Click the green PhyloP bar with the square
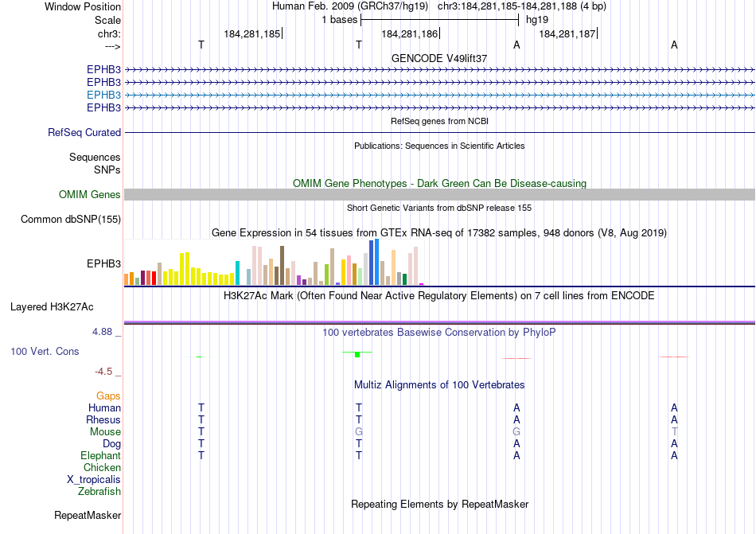Image resolution: width=756 pixels, height=534 pixels. click(x=357, y=354)
